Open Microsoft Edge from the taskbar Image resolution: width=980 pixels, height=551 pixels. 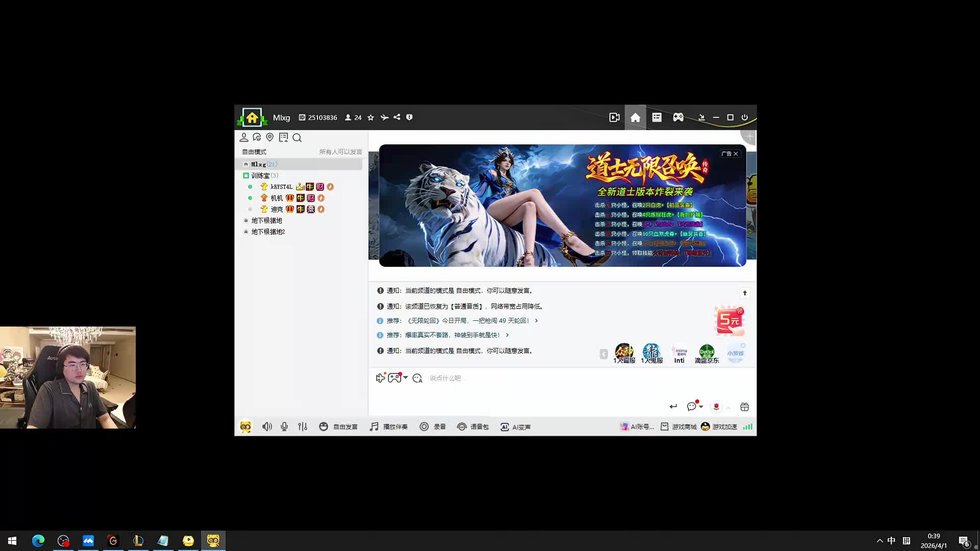point(38,541)
